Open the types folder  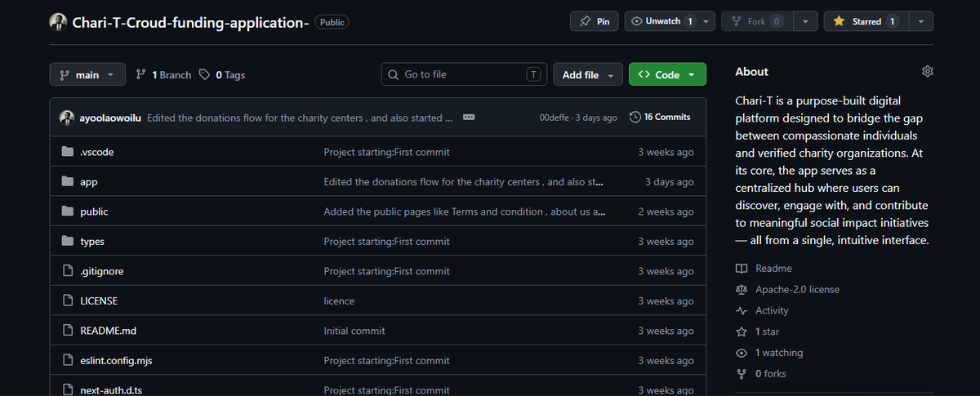click(x=92, y=242)
